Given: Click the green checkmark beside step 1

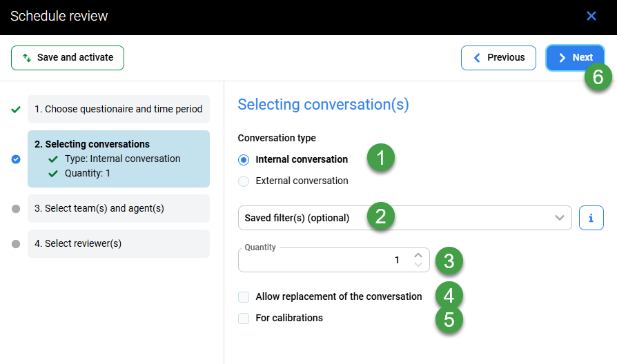Looking at the screenshot, I should point(16,110).
